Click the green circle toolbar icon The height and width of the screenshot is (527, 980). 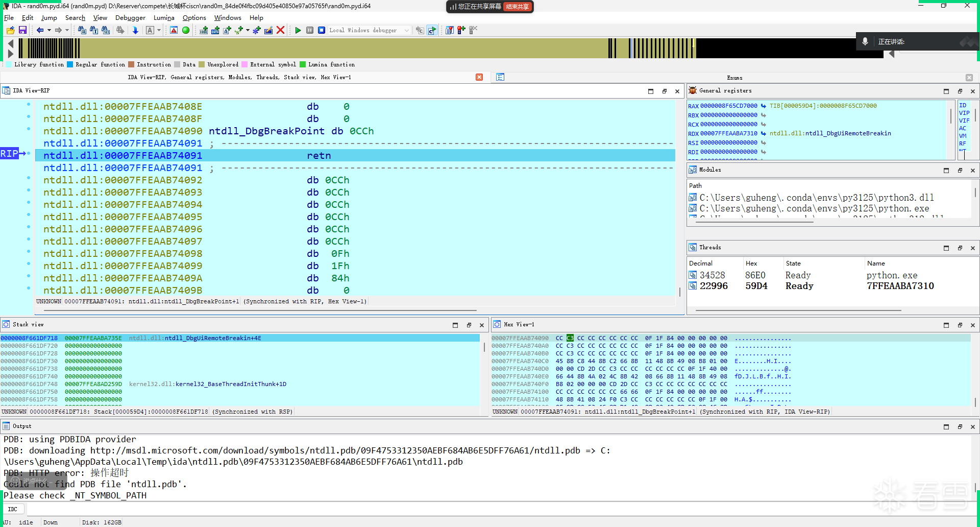pyautogui.click(x=186, y=31)
